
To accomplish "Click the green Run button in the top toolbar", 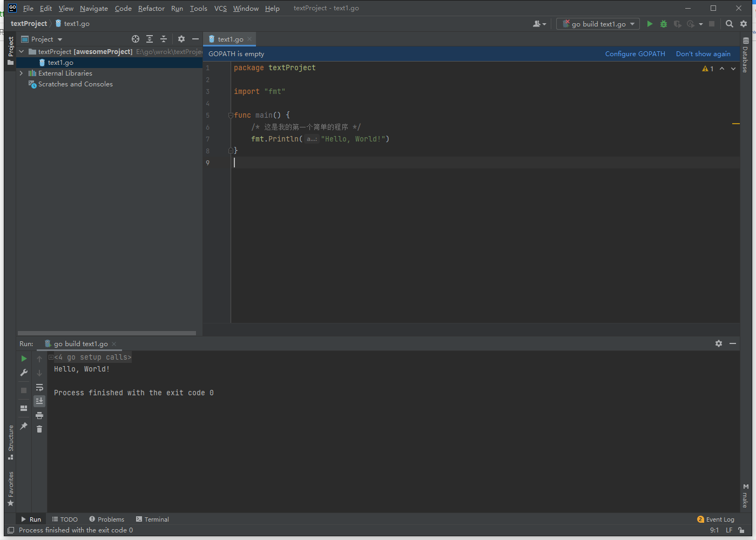I will tap(650, 24).
